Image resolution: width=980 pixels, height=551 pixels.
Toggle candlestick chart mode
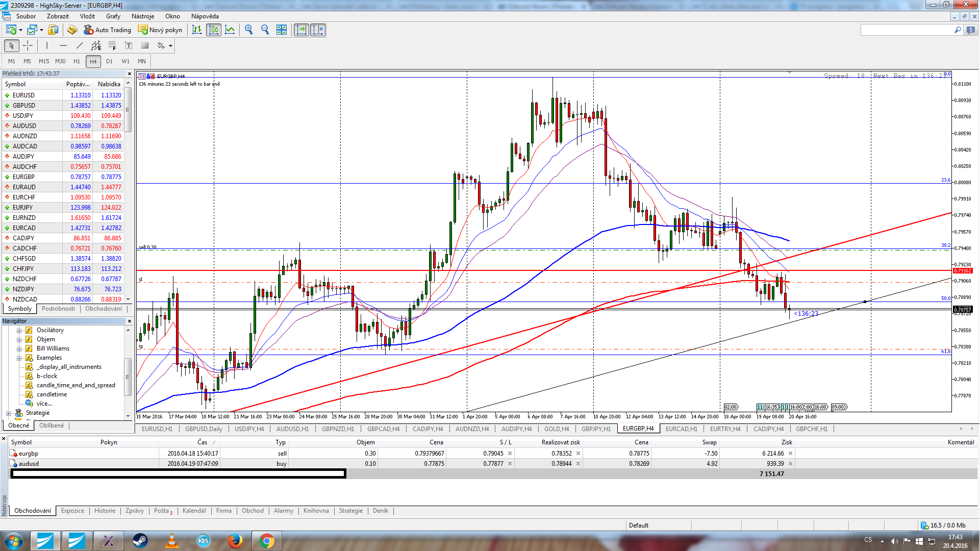(x=214, y=30)
